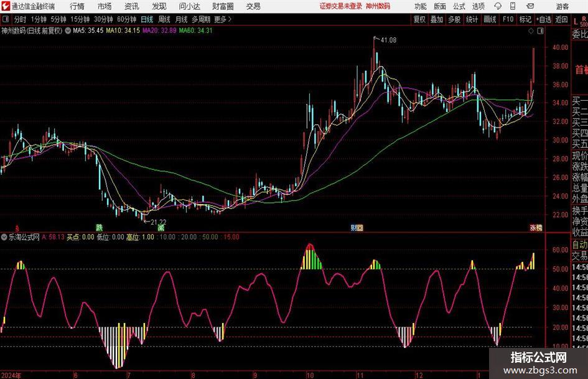This screenshot has height=379, width=588.
Task: Switch to the 5分钟 period
Action: coord(58,19)
